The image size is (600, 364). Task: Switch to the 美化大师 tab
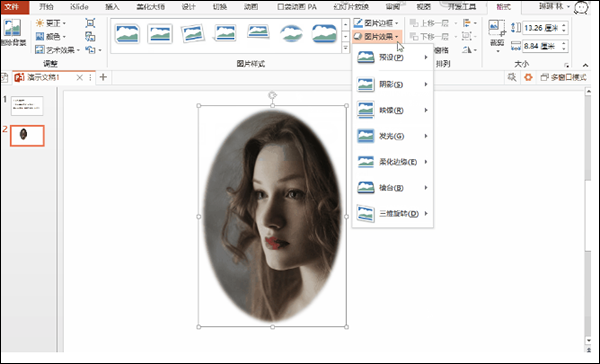pyautogui.click(x=151, y=7)
